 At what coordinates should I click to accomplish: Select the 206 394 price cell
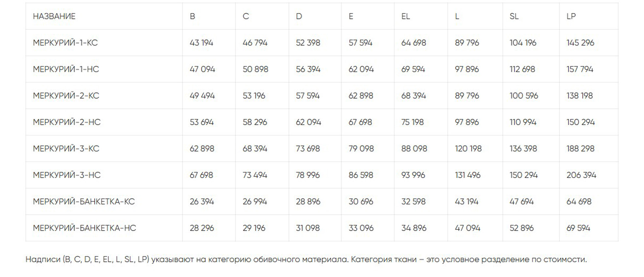pyautogui.click(x=581, y=175)
